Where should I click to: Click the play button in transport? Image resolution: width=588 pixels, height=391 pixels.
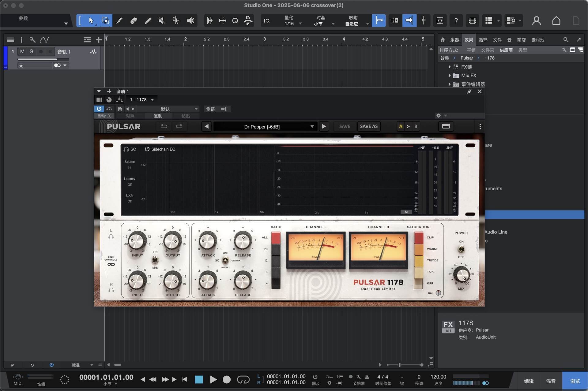pyautogui.click(x=213, y=380)
